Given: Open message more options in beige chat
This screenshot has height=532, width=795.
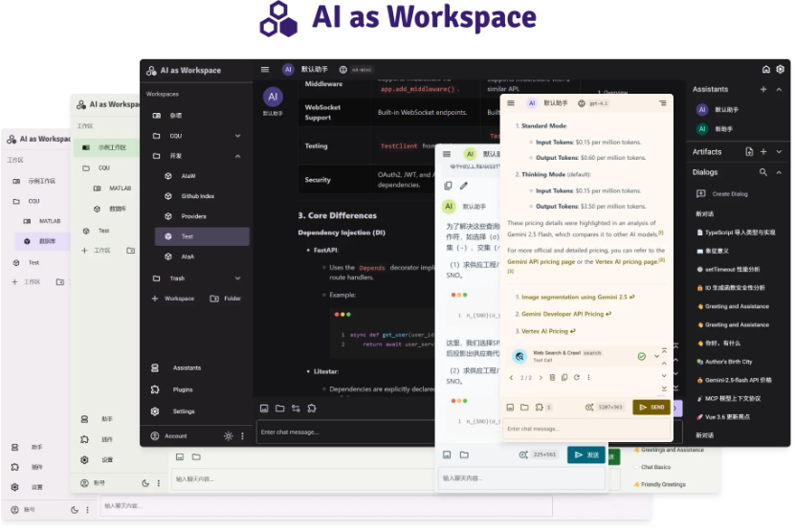Looking at the screenshot, I should [x=588, y=378].
